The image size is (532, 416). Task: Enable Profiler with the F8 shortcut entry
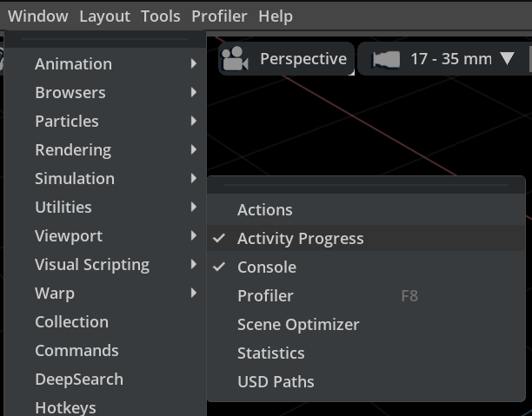(265, 296)
